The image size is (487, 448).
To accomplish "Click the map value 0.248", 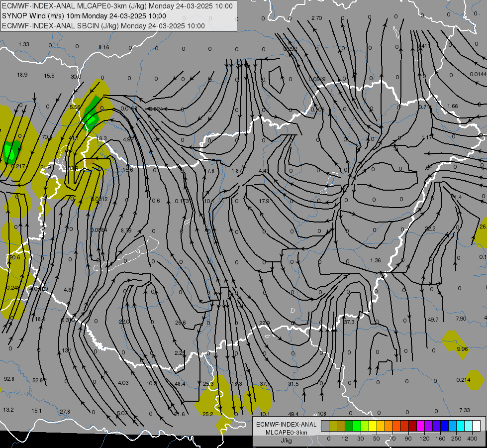I will [x=13, y=288].
